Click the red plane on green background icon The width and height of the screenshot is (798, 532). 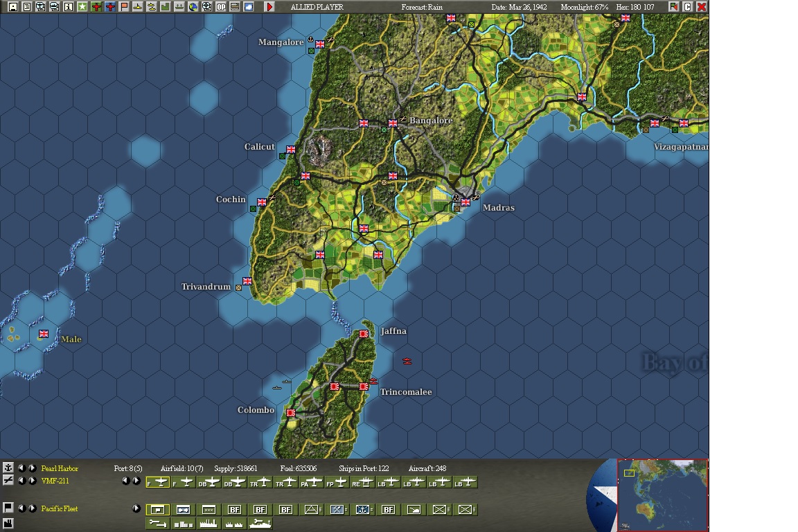point(97,7)
